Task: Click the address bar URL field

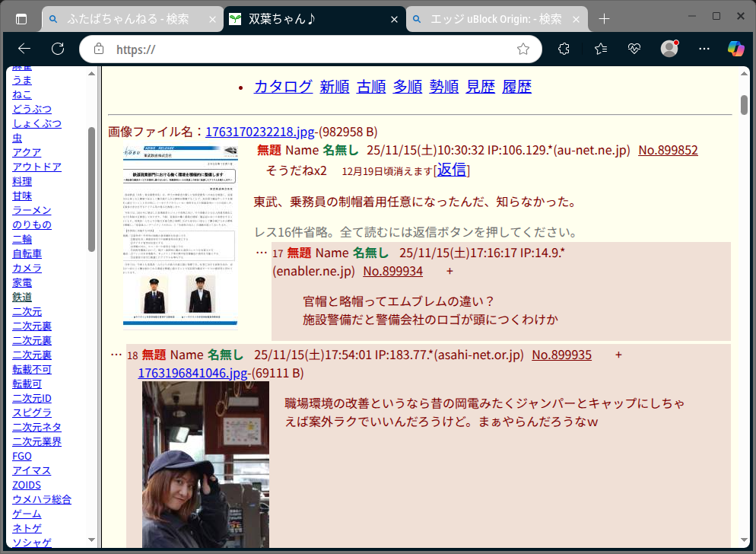Action: click(x=304, y=49)
